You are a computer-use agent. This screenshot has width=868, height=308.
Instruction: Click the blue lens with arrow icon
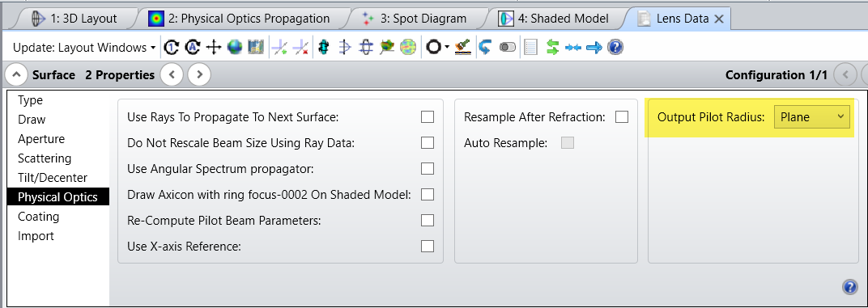345,48
